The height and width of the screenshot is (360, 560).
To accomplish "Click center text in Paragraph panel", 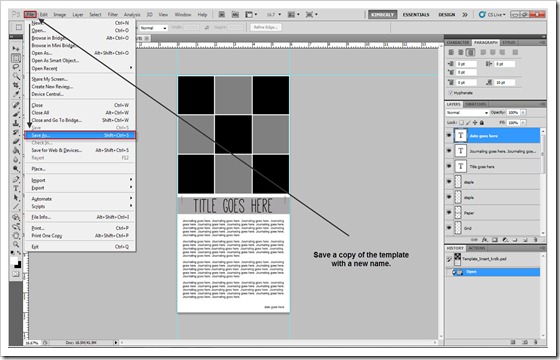I will [461, 52].
